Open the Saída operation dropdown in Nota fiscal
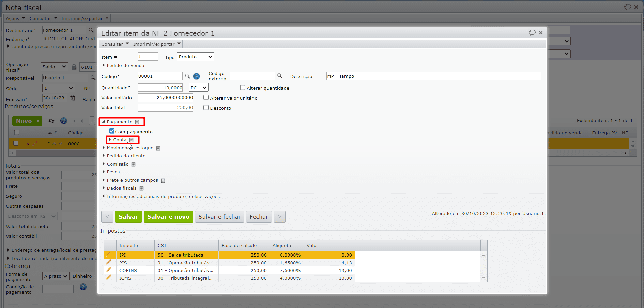The width and height of the screenshot is (644, 308). (x=54, y=67)
